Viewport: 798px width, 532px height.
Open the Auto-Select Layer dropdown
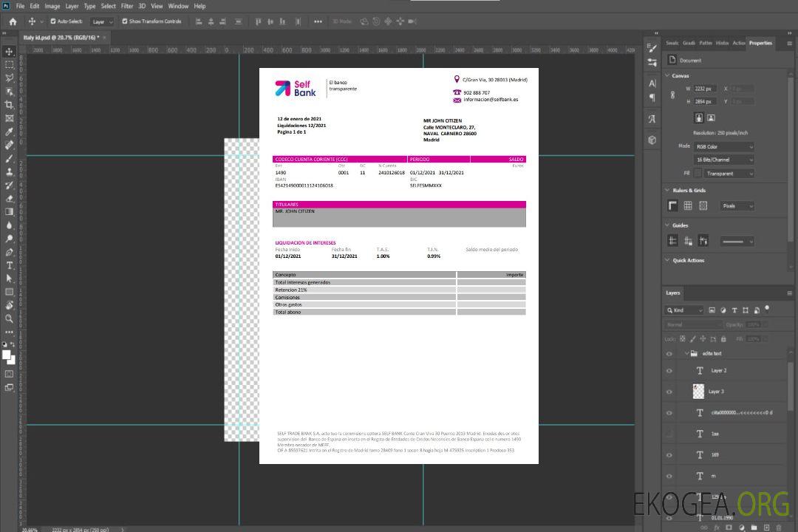point(102,22)
